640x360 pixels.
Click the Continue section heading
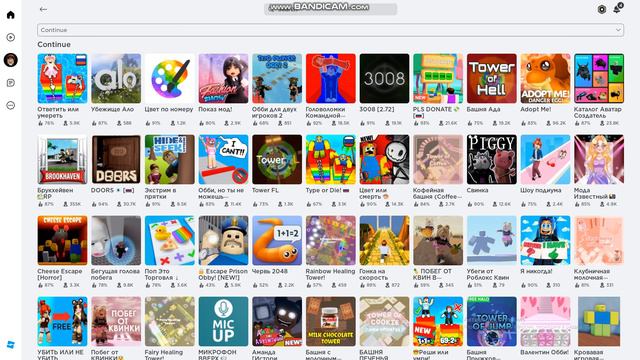click(x=54, y=44)
